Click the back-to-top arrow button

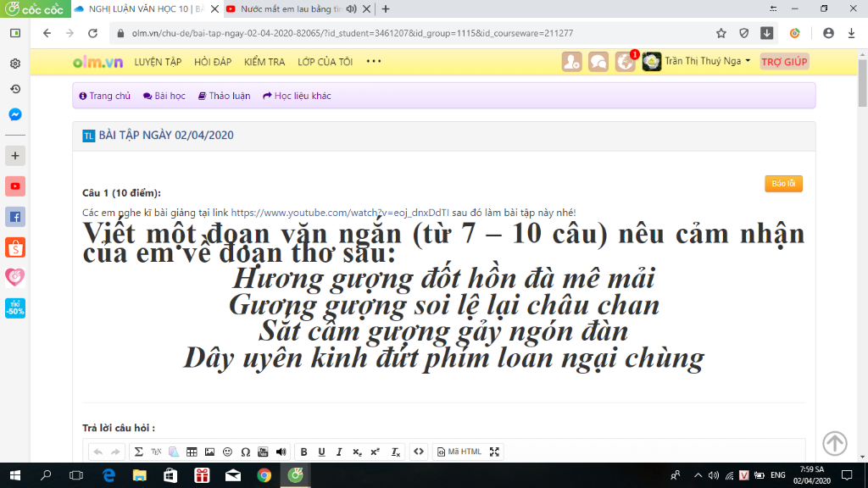(x=834, y=443)
